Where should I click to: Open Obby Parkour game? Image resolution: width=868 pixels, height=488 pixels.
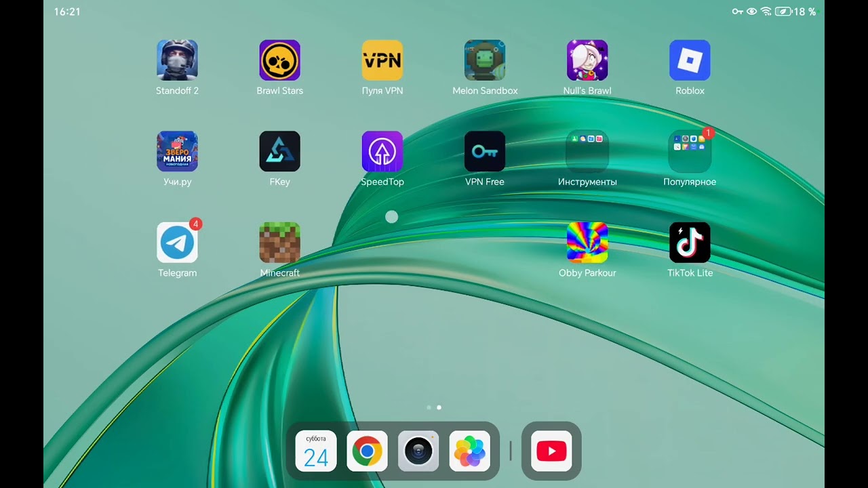[x=587, y=243]
